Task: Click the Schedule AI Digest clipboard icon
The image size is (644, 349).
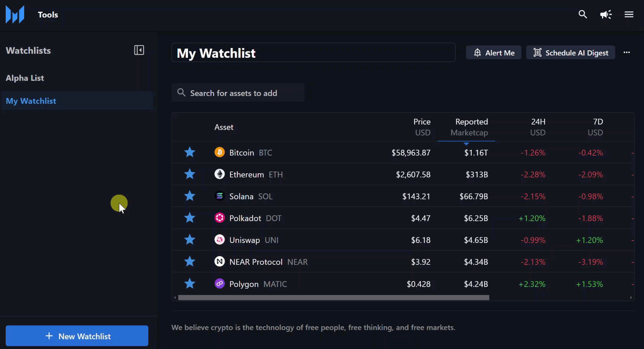Action: [x=538, y=52]
